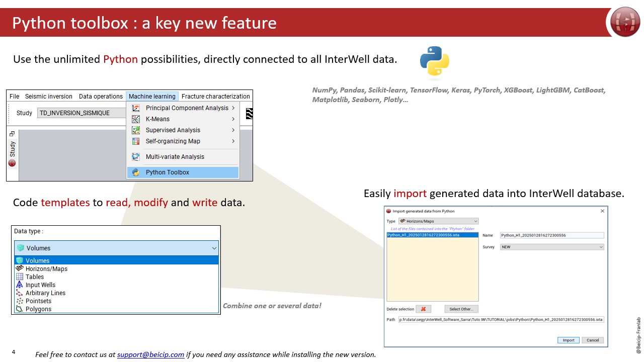Click the Self-organizing Map icon
Viewport: 644px width, 362px height.
(136, 141)
